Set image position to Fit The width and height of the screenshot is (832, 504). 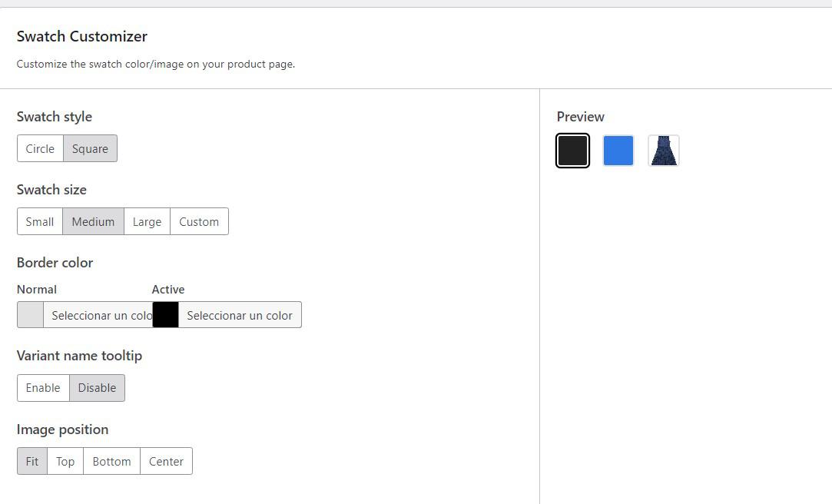(31, 461)
